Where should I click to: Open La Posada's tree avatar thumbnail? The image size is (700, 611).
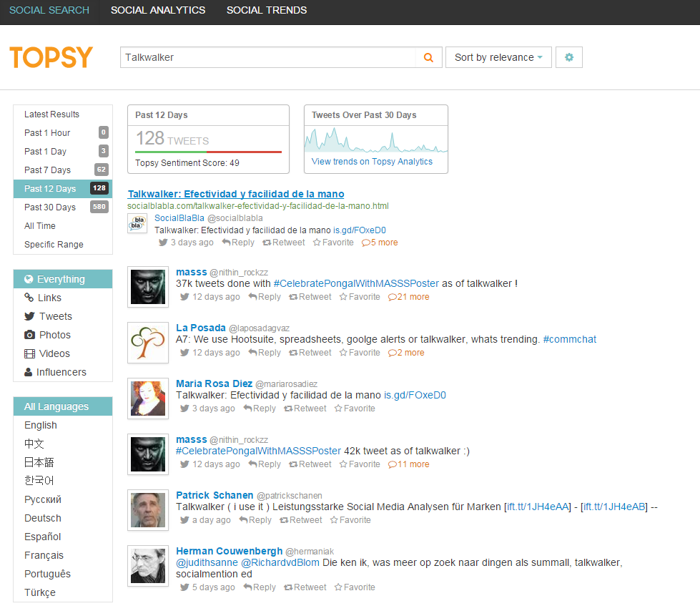(x=148, y=343)
